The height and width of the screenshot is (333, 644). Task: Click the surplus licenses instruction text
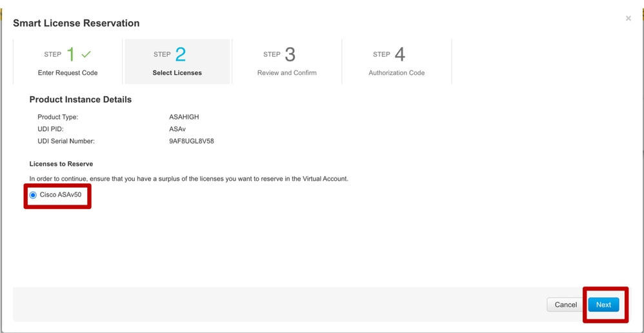(x=189, y=179)
